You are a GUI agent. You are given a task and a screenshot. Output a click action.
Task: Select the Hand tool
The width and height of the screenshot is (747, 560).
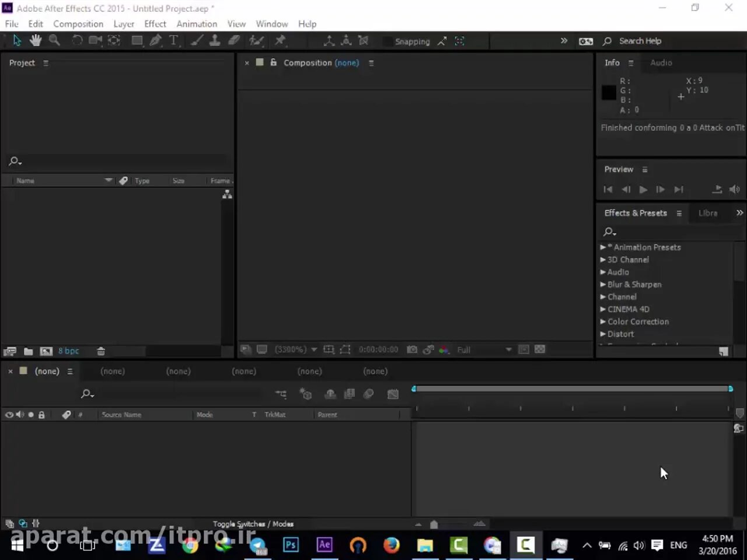click(x=36, y=40)
